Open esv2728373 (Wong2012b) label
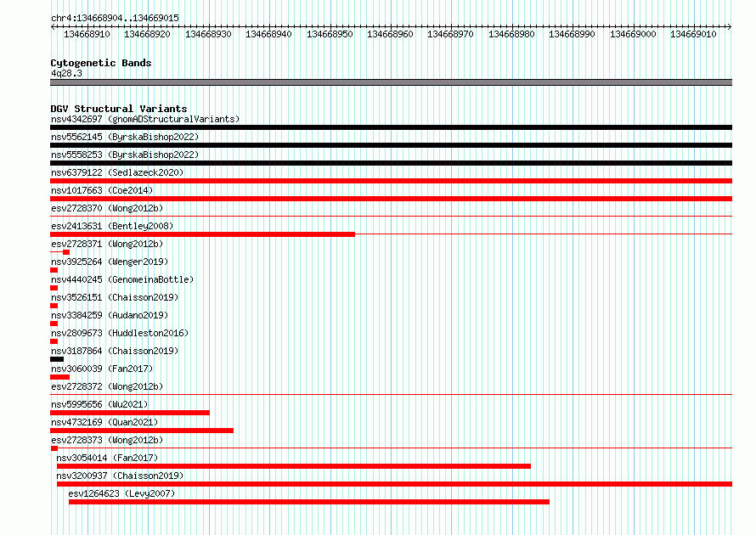756x535 pixels. 107,440
